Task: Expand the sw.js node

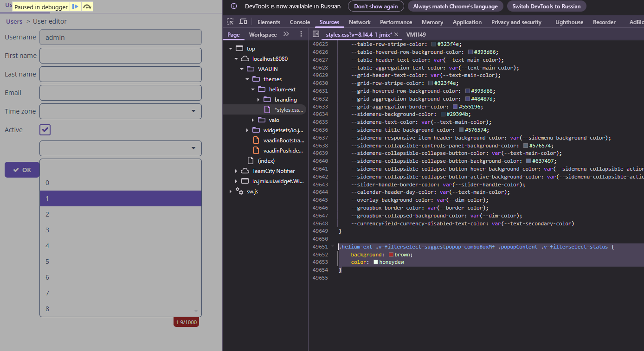Action: click(x=231, y=191)
